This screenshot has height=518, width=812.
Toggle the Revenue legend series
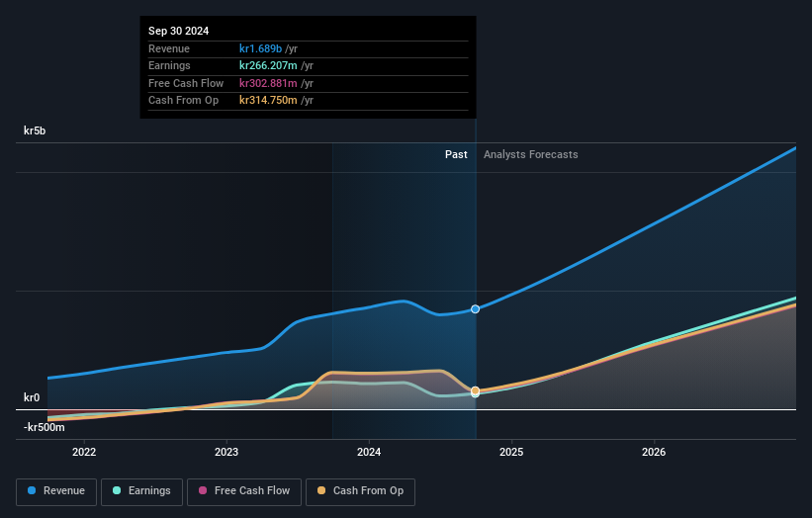point(56,491)
